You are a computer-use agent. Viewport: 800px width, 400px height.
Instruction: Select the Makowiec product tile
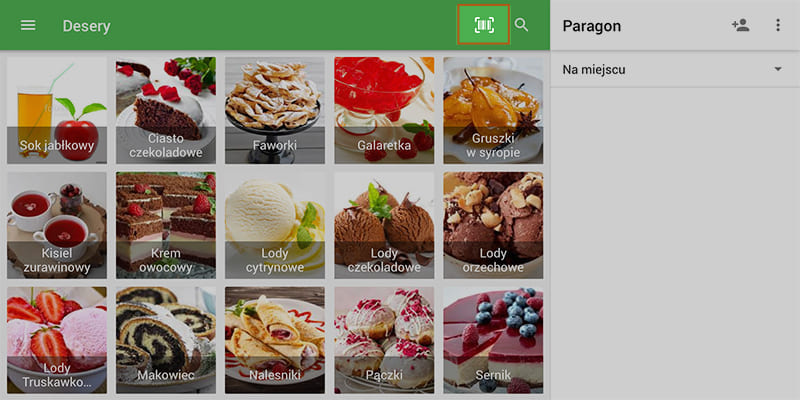tap(166, 340)
